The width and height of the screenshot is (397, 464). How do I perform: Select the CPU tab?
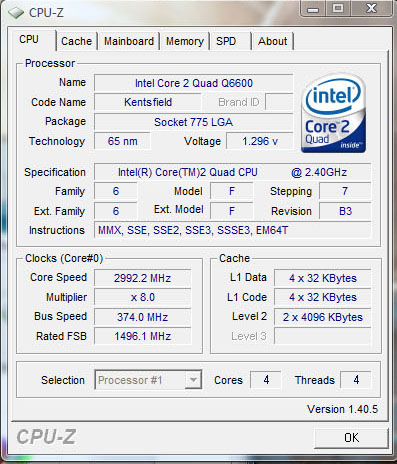[29, 39]
